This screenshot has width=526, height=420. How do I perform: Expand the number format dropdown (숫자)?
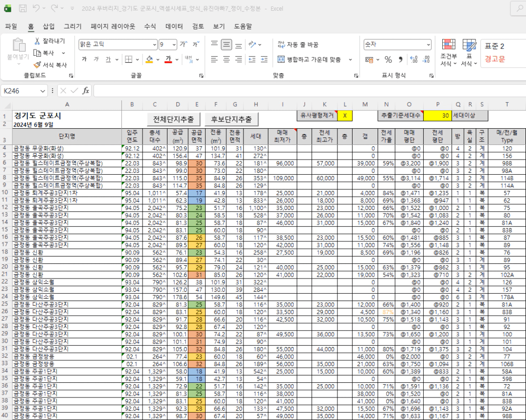[x=428, y=45]
